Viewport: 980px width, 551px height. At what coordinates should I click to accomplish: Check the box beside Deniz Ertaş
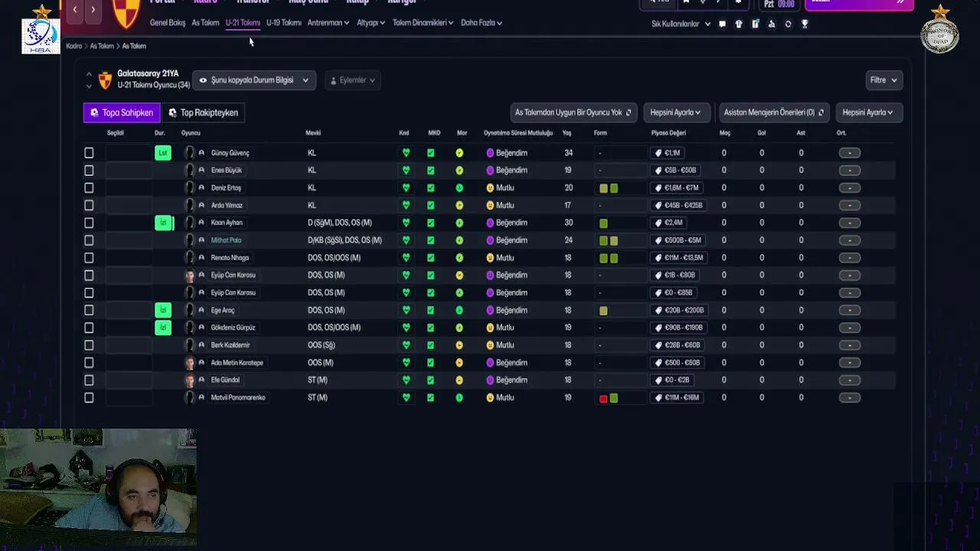[89, 188]
